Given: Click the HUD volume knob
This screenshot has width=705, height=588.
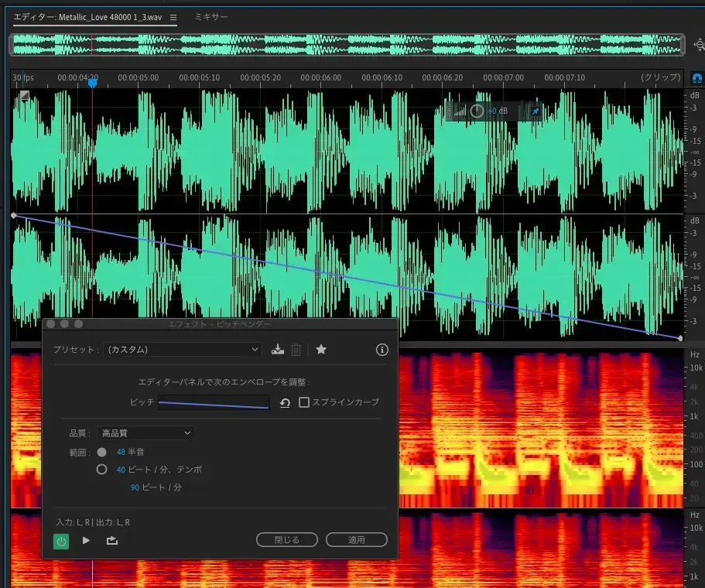Looking at the screenshot, I should (x=477, y=111).
